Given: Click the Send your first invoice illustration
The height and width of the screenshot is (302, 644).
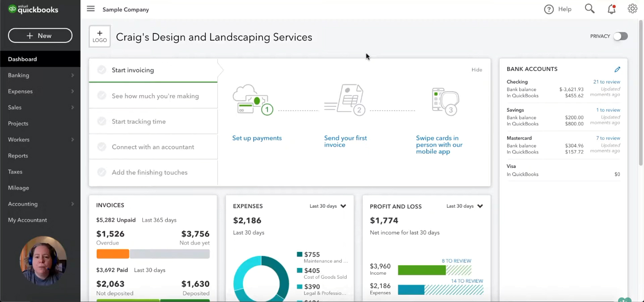Looking at the screenshot, I should (345, 100).
